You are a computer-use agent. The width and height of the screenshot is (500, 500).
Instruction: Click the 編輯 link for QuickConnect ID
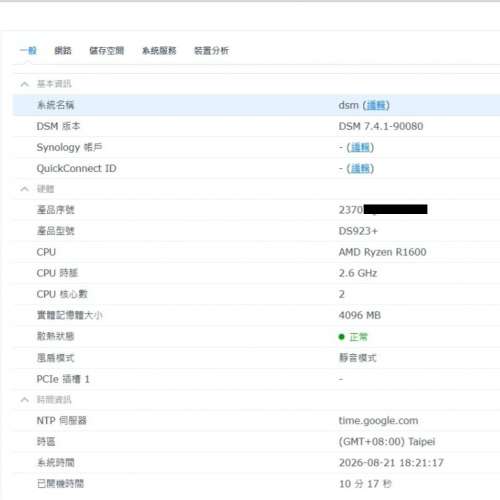360,168
